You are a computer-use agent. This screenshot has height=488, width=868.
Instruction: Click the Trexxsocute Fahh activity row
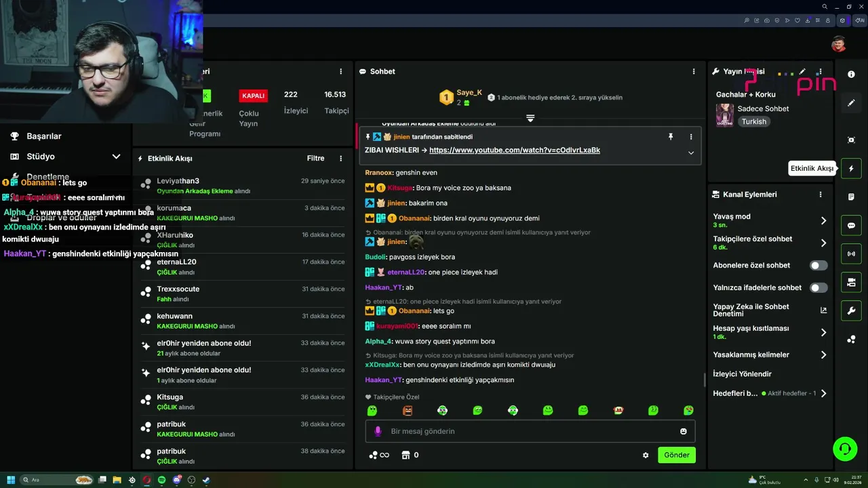click(x=243, y=293)
